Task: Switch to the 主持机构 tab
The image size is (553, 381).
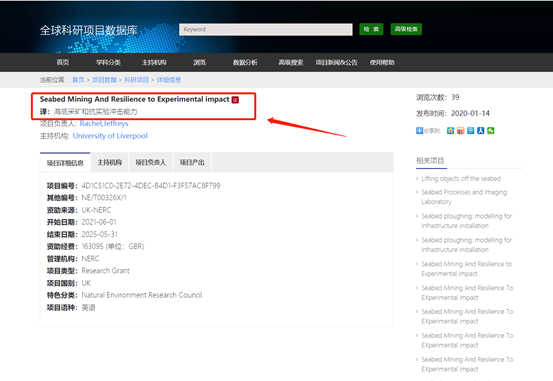Action: [x=110, y=162]
